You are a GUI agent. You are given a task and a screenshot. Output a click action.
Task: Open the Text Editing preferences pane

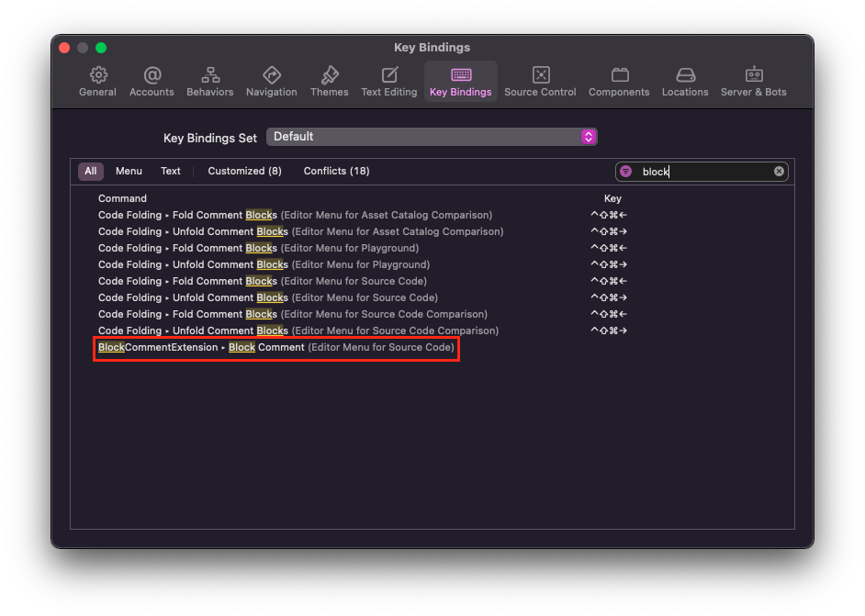click(389, 82)
